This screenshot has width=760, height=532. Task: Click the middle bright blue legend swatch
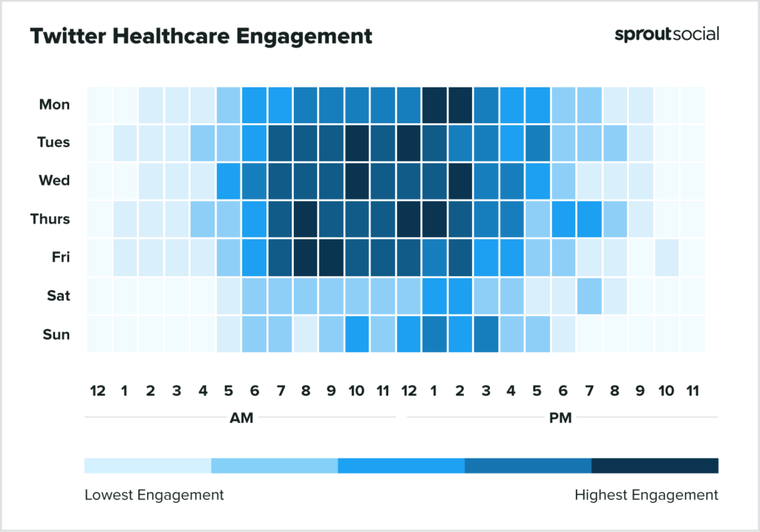(x=401, y=466)
